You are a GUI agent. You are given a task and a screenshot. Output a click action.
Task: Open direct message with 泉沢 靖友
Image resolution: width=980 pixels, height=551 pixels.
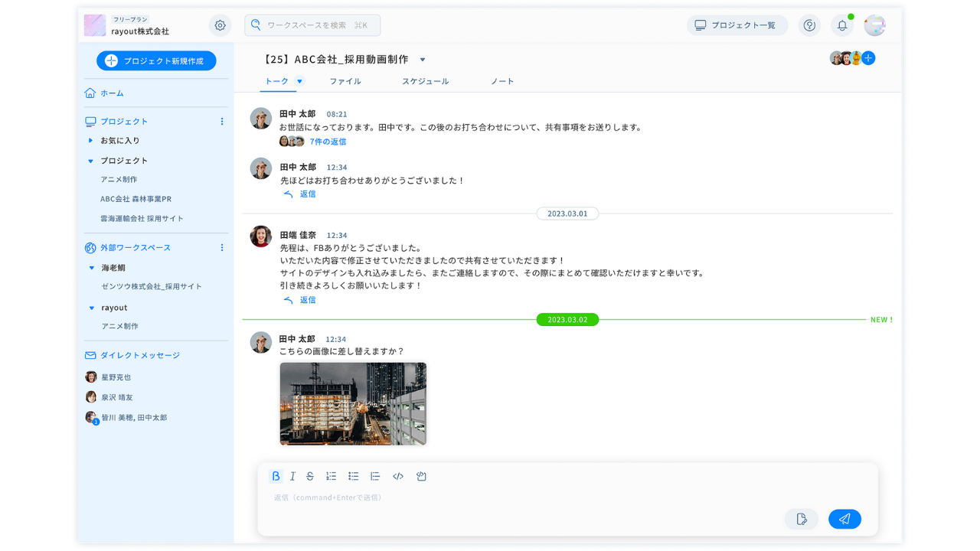pos(109,397)
